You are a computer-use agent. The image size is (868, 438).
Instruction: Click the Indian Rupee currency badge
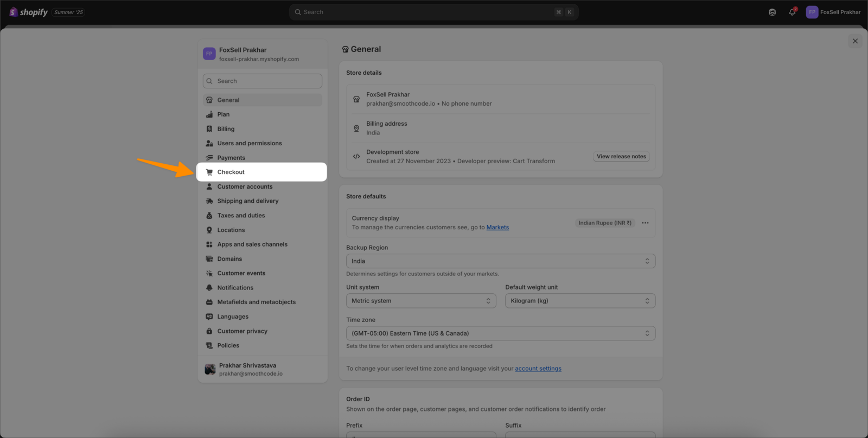coord(605,223)
